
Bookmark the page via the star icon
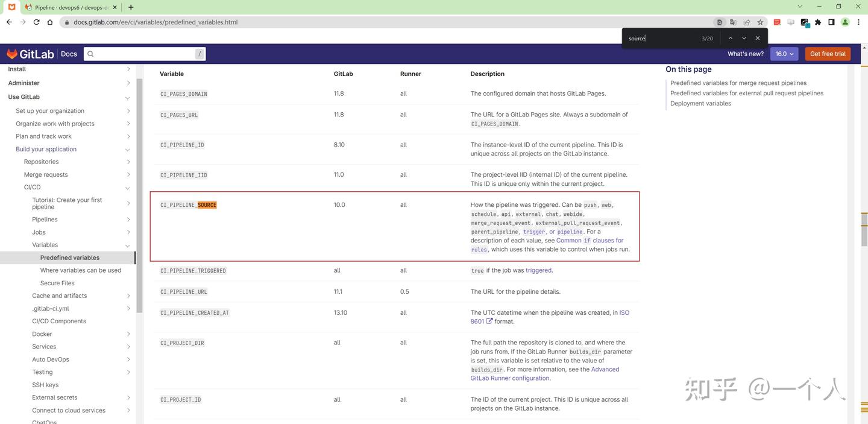point(760,22)
